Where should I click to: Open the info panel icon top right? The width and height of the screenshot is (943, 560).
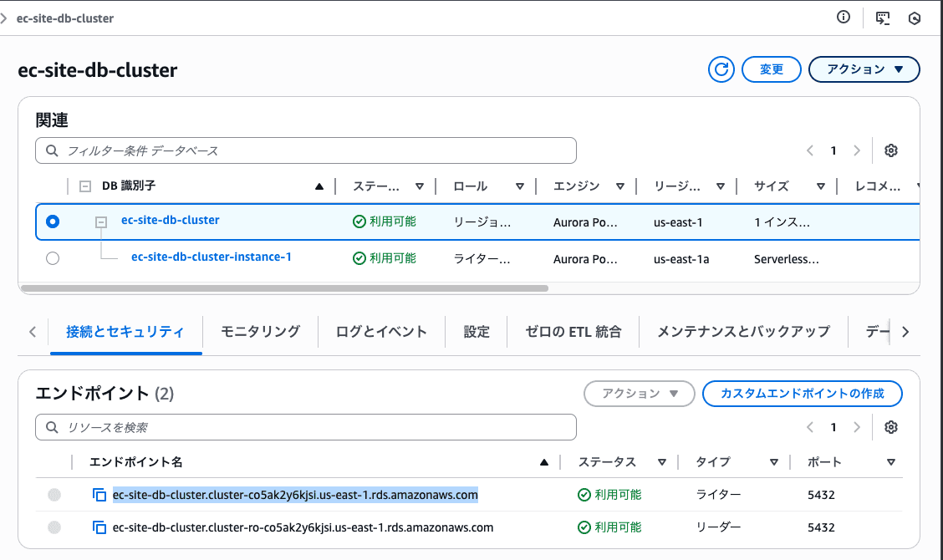point(843,18)
